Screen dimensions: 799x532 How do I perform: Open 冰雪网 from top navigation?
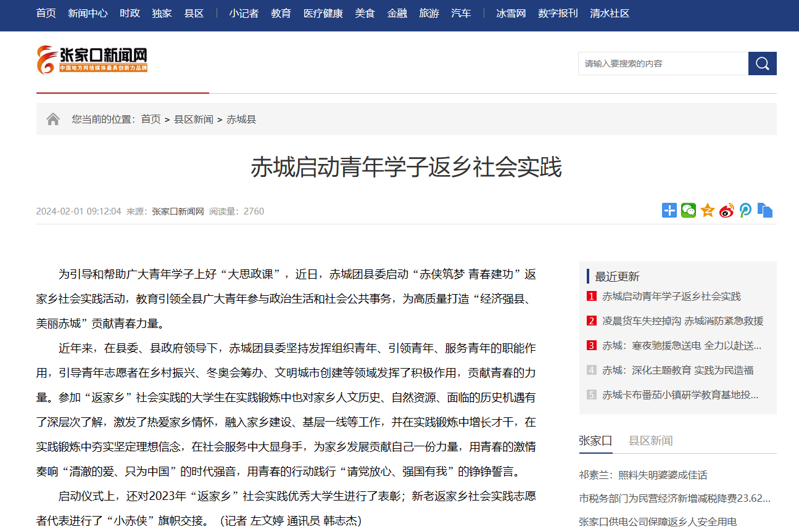[x=511, y=14]
